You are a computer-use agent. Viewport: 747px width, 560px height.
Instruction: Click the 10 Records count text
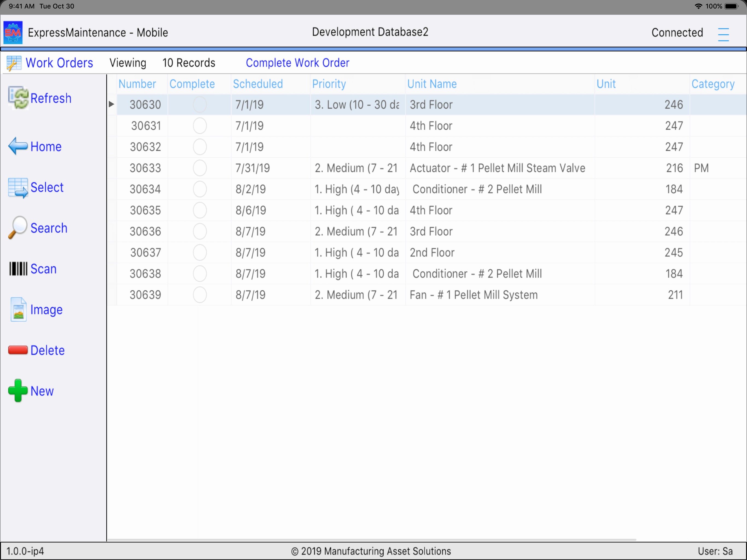(x=189, y=63)
